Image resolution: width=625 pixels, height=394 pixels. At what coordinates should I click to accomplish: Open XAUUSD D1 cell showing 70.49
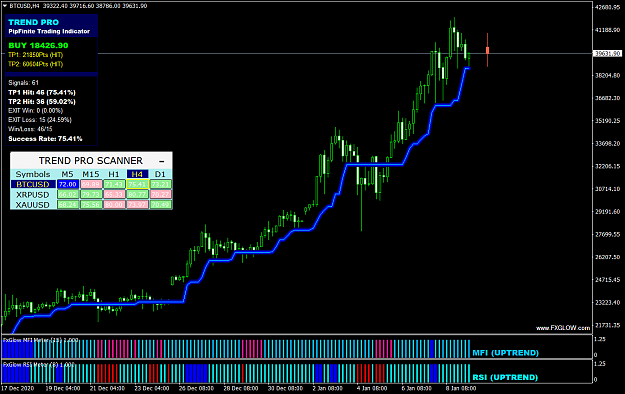(x=160, y=205)
